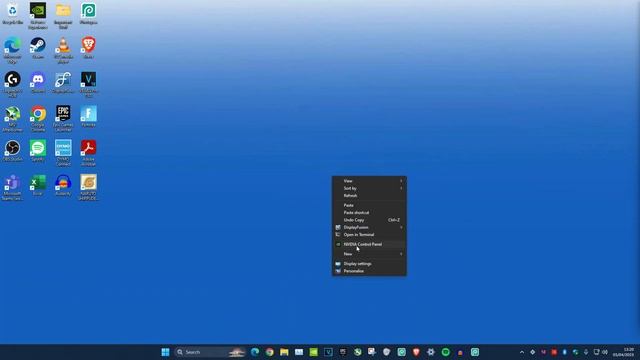Open the Windows Start menu

165,352
